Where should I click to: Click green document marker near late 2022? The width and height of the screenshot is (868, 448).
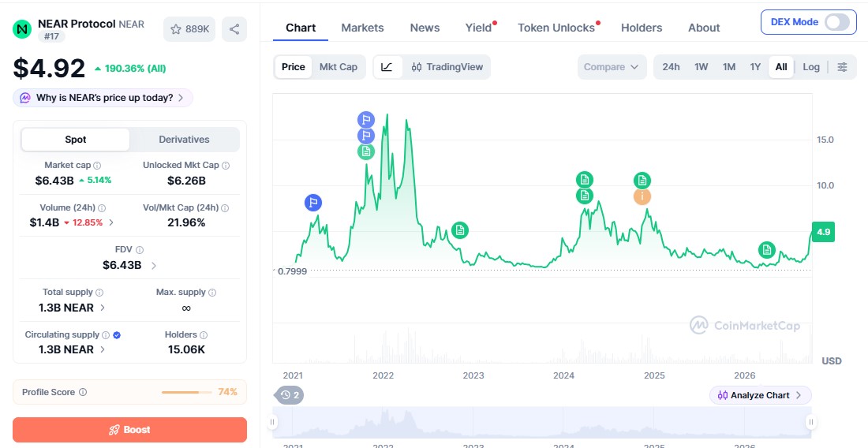459,230
